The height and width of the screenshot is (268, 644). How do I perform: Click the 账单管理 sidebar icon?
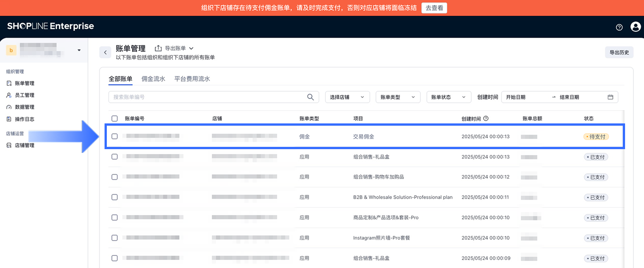tap(9, 83)
